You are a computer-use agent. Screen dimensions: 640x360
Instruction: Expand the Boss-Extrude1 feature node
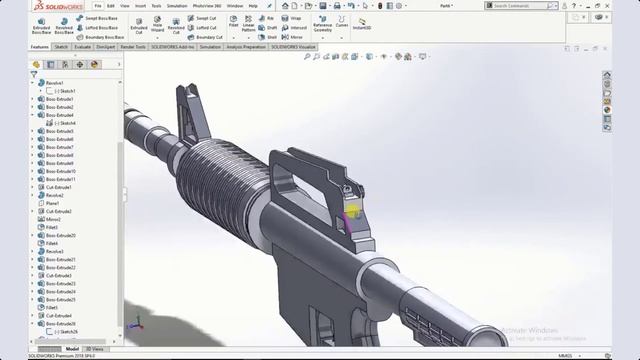pyautogui.click(x=33, y=99)
